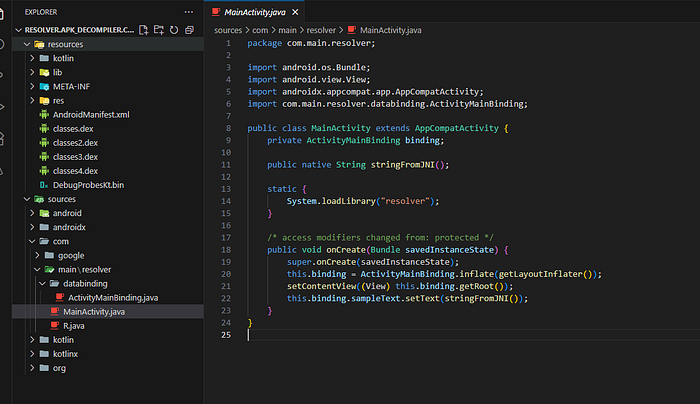Viewport: 700px width, 404px height.
Task: Click AppCompatActivity in class declaration
Action: (x=457, y=128)
